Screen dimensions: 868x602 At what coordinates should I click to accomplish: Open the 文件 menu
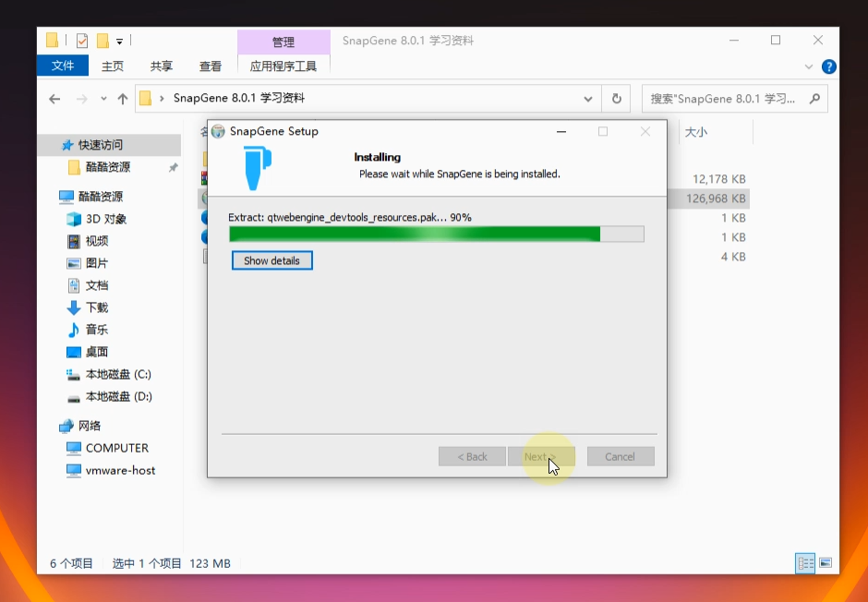click(63, 66)
